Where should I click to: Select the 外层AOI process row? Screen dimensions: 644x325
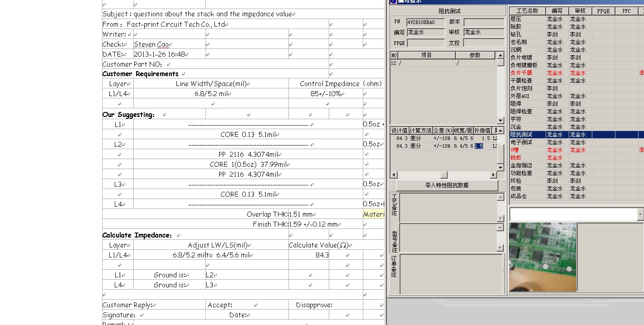coord(576,96)
